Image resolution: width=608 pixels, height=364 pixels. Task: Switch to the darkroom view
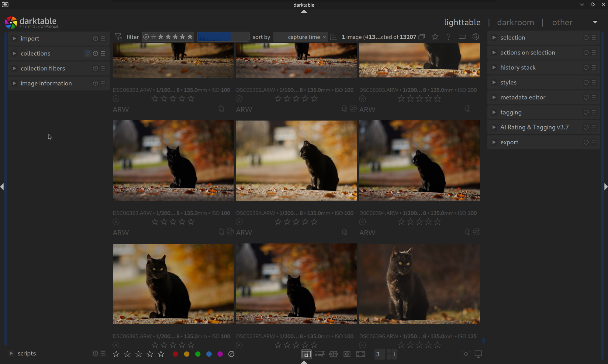pos(516,22)
